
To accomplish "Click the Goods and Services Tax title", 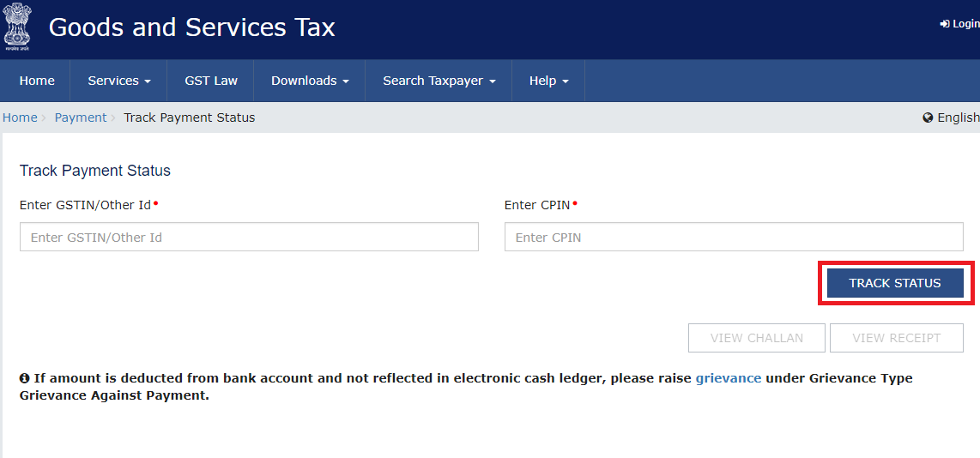I will (x=192, y=27).
